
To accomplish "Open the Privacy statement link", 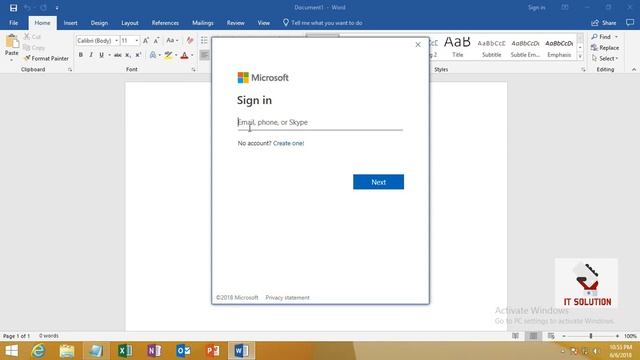I will point(287,298).
